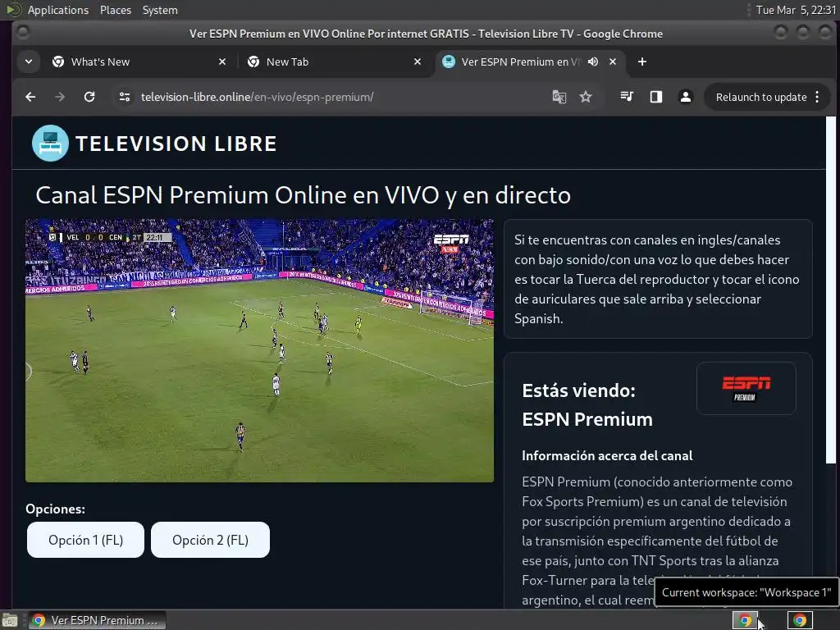
Task: Select Opción 1 (FL) stream
Action: click(x=85, y=540)
